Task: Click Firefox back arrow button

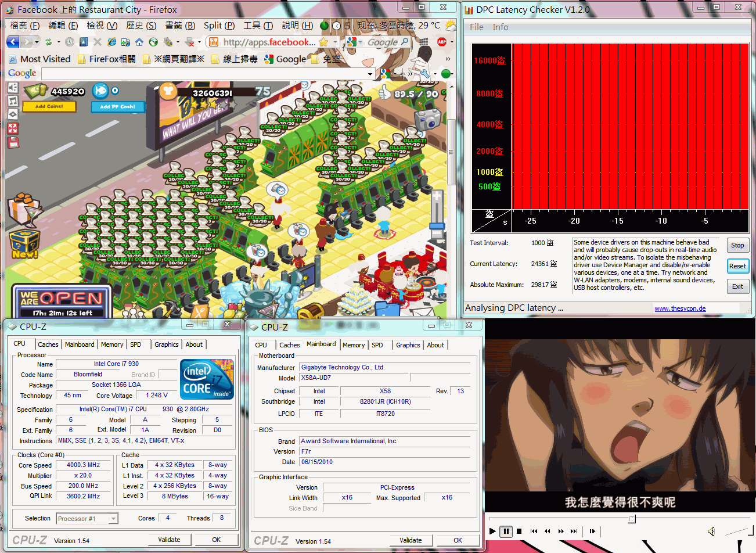Action: (13, 42)
